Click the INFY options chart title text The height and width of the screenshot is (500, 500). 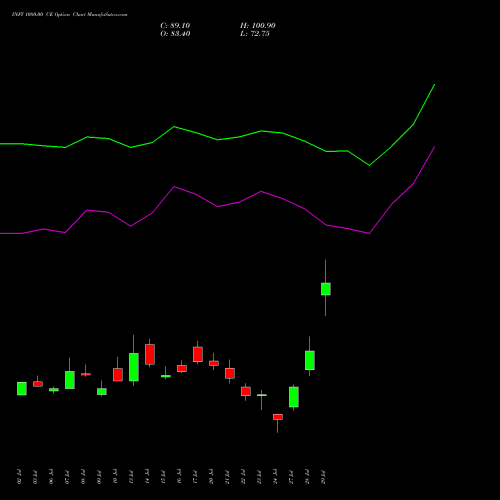[x=69, y=15]
